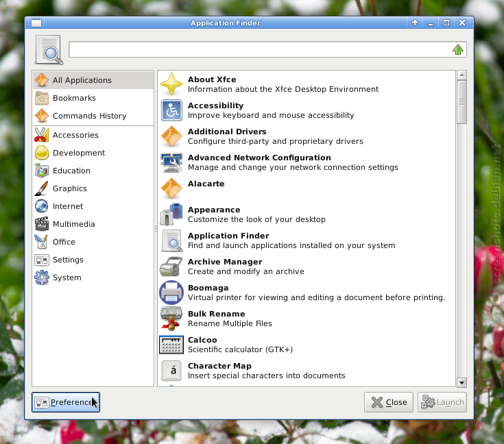Select 'Find and launch applications' description

pos(291,245)
